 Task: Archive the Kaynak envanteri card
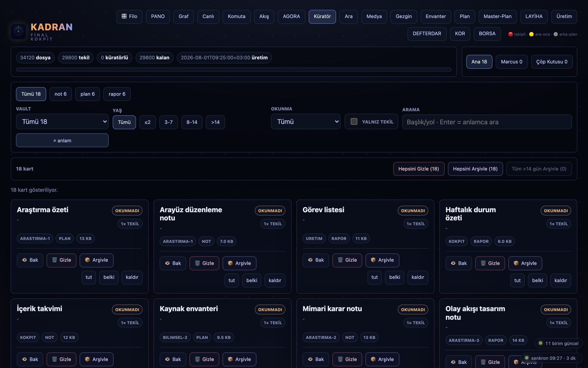click(239, 359)
